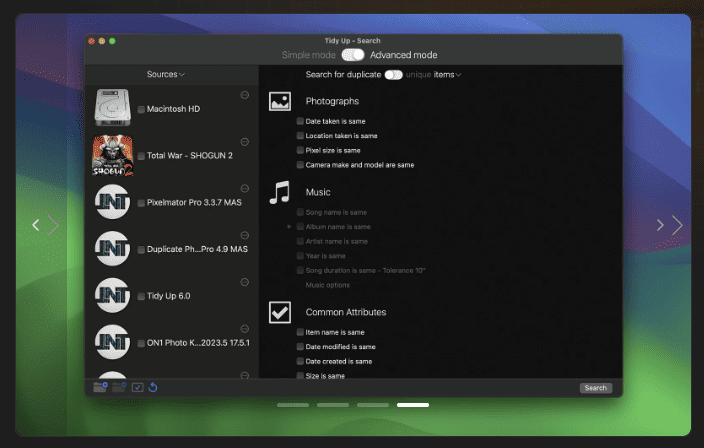Toggle the duplicate / unique search switch
704x448 pixels.
(393, 75)
